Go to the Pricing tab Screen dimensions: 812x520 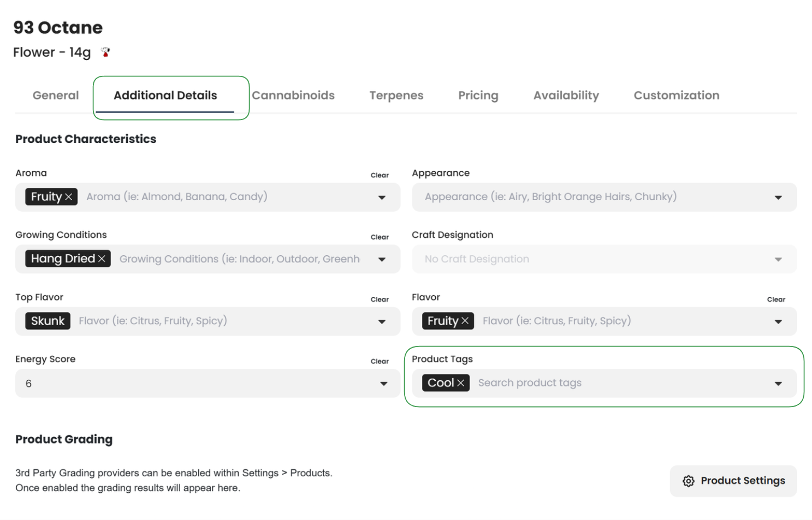coord(478,95)
